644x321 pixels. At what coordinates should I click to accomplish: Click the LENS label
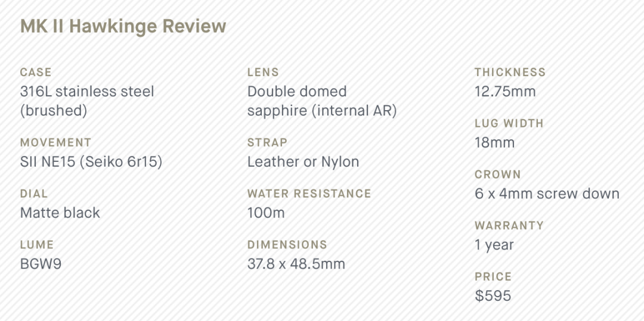tap(263, 72)
